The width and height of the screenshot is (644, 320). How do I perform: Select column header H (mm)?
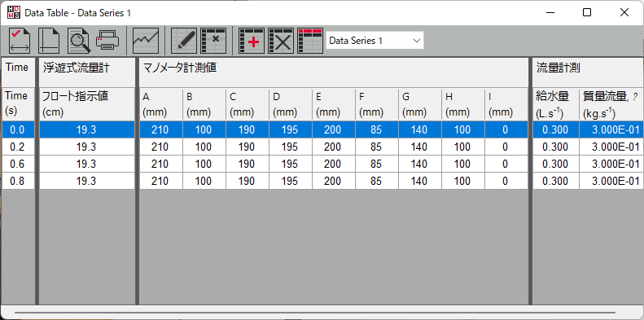(x=463, y=104)
